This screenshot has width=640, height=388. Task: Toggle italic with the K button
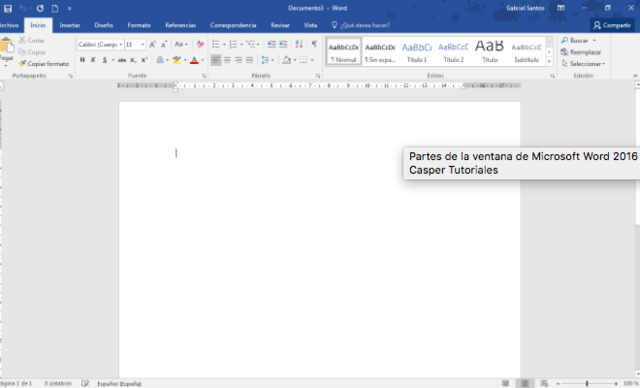(x=93, y=60)
